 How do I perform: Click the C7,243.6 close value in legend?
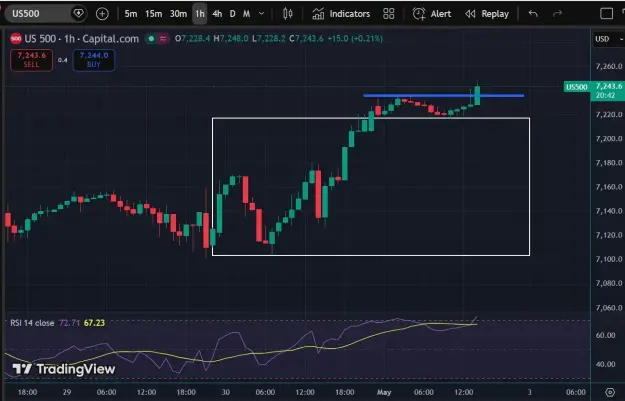point(306,39)
